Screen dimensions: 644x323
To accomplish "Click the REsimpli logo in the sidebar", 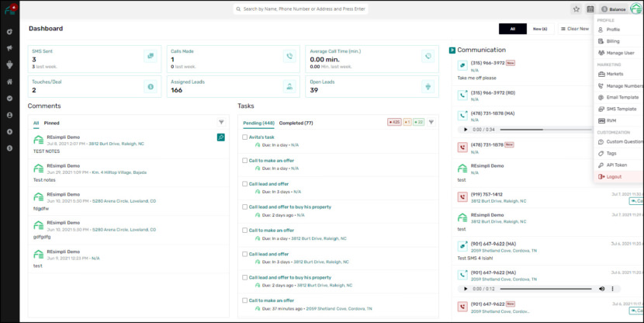I will click(x=10, y=9).
